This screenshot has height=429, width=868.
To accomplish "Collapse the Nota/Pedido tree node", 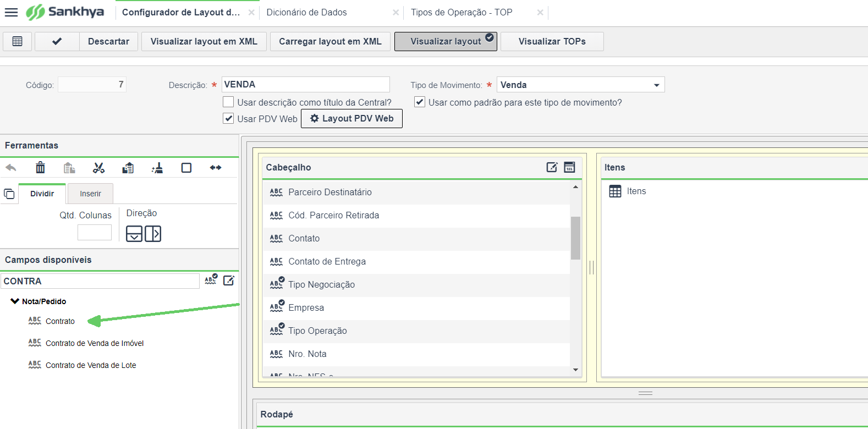I will [x=15, y=301].
